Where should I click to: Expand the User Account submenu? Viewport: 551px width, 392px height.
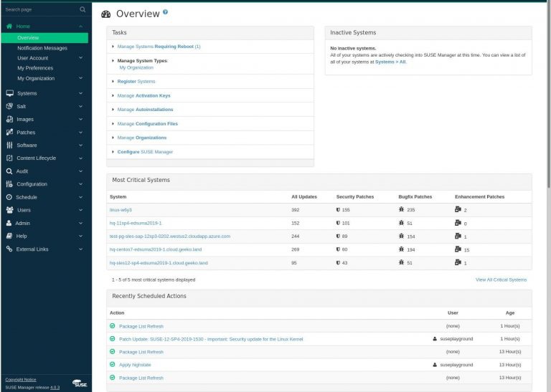81,58
